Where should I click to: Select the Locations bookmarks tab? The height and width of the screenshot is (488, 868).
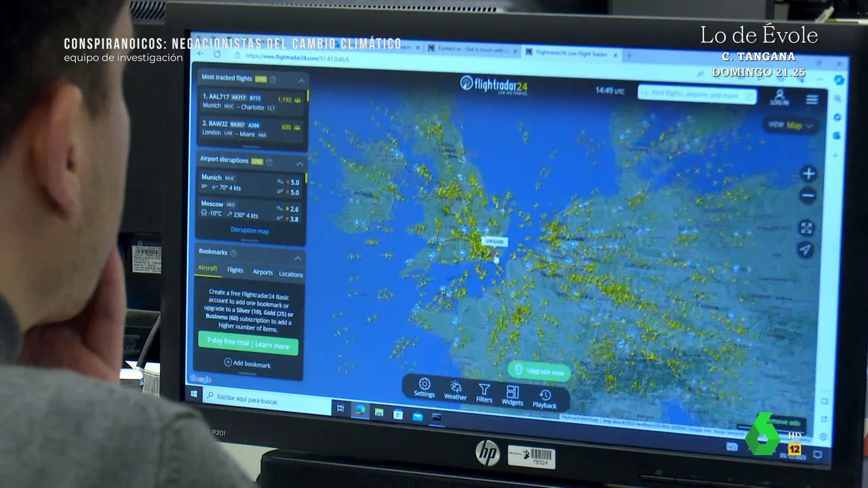(x=291, y=274)
